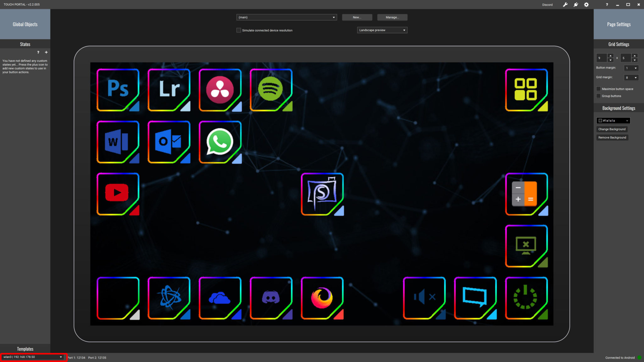Expand the Landscape preview dropdown
Image resolution: width=644 pixels, height=362 pixels.
click(382, 30)
